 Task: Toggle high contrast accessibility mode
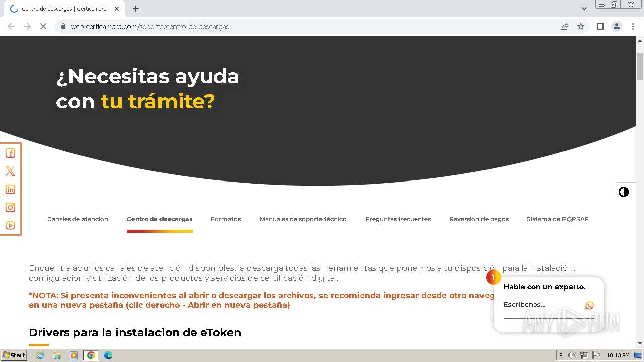pyautogui.click(x=624, y=192)
